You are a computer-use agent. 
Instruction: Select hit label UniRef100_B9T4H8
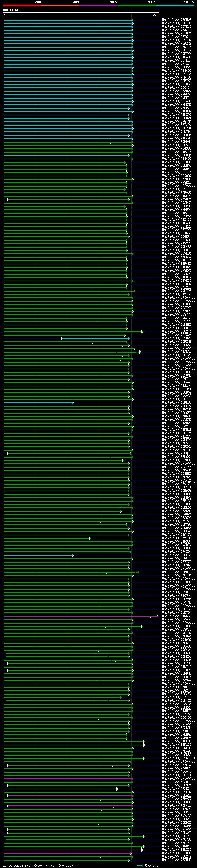tap(177, 101)
